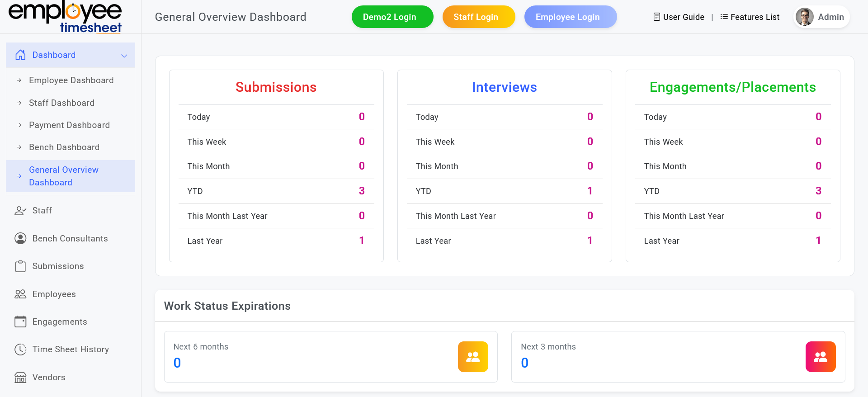Click the Submissions clipboard icon

[20, 266]
